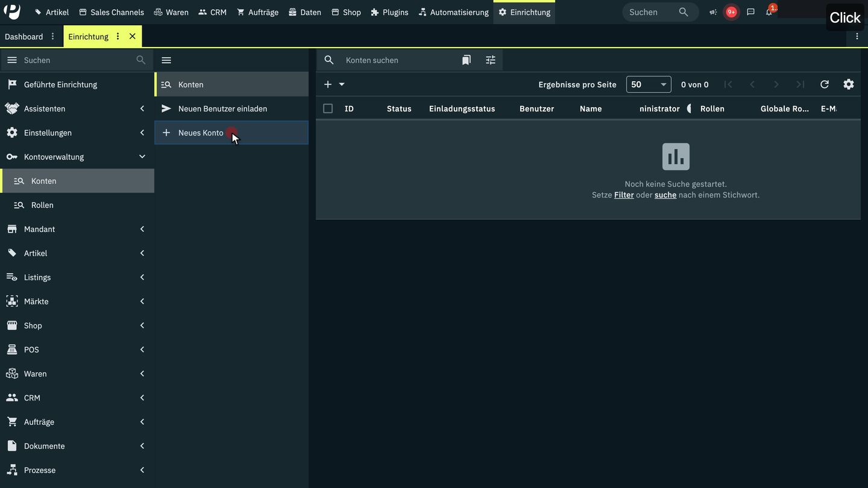Screen dimensions: 868x488
Task: Click the refresh table icon
Action: pyautogui.click(x=825, y=84)
